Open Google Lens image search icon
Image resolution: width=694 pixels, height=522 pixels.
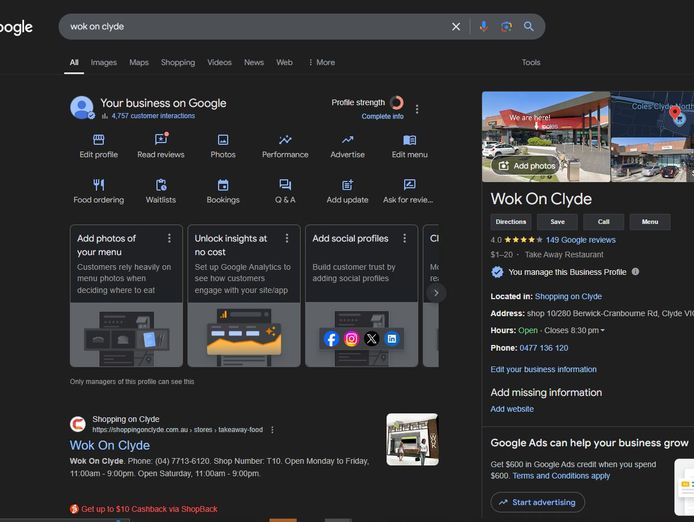tap(506, 27)
